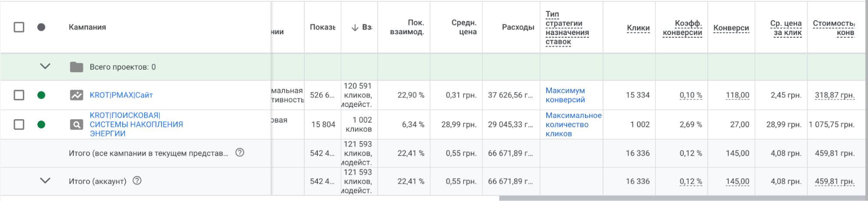Click help icon beside Итого (аккаунт)

click(x=137, y=181)
